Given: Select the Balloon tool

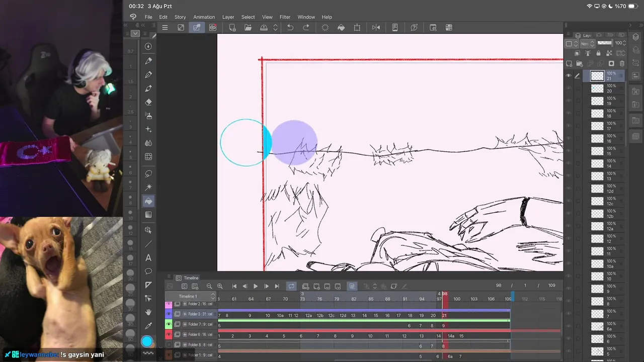Looking at the screenshot, I should (x=148, y=271).
